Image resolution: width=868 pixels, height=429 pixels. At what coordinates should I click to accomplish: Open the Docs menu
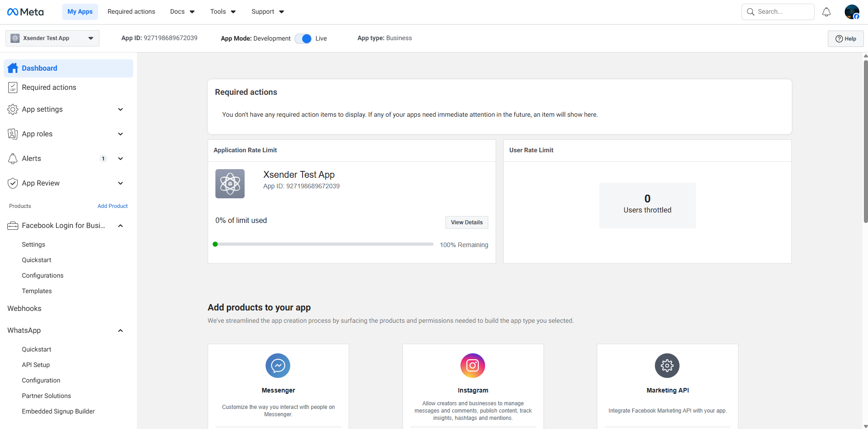coord(182,12)
